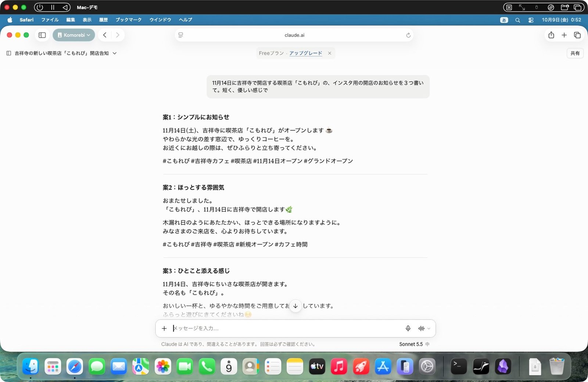Click the アップグレード link

305,53
